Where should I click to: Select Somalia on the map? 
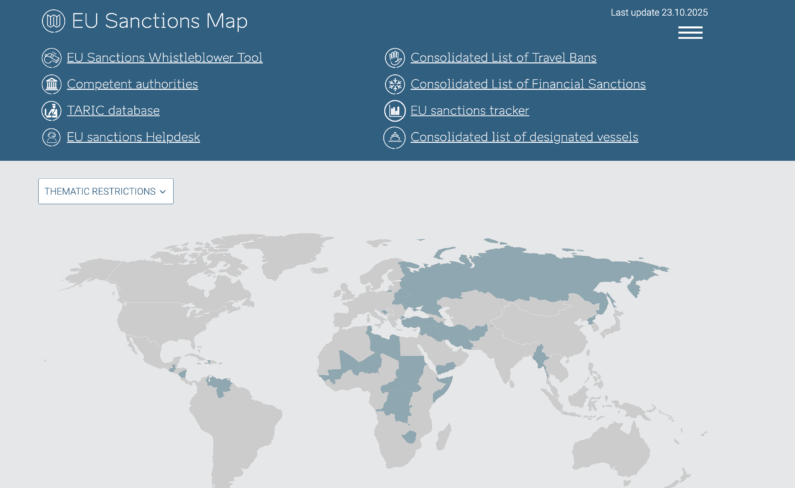[x=443, y=389]
